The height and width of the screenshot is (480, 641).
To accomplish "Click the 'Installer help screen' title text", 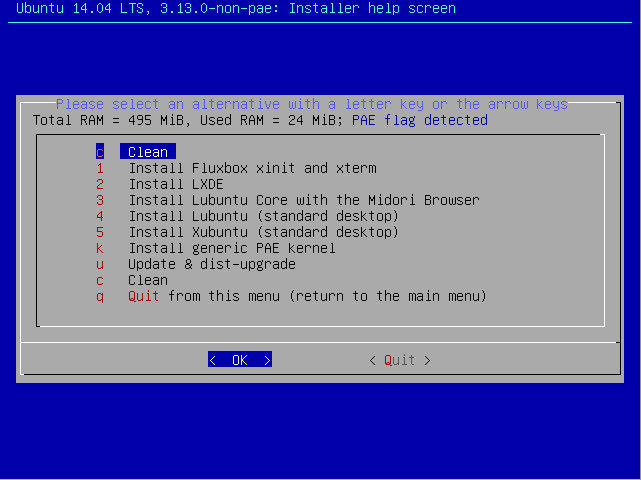I will 372,8.
